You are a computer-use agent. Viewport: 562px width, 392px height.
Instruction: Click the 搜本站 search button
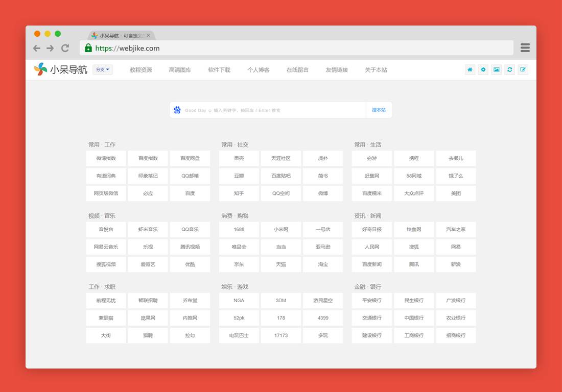(x=379, y=110)
